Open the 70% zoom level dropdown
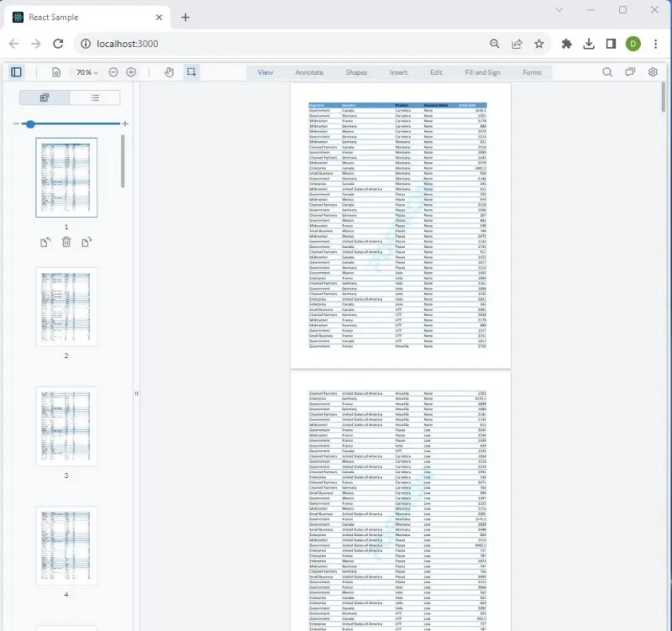This screenshot has width=672, height=631. (87, 72)
